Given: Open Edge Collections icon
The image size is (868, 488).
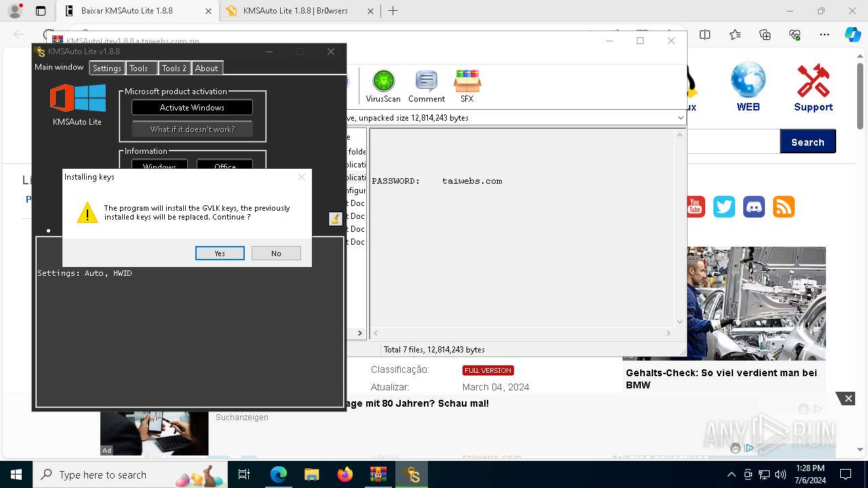Looking at the screenshot, I should pos(765,35).
